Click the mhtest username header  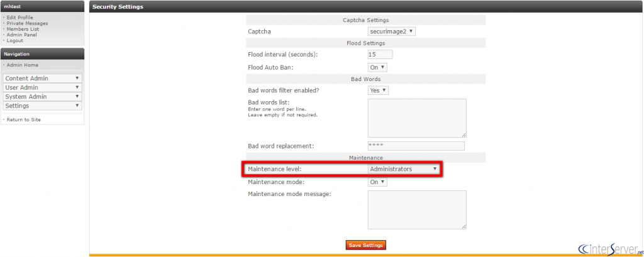[x=42, y=6]
